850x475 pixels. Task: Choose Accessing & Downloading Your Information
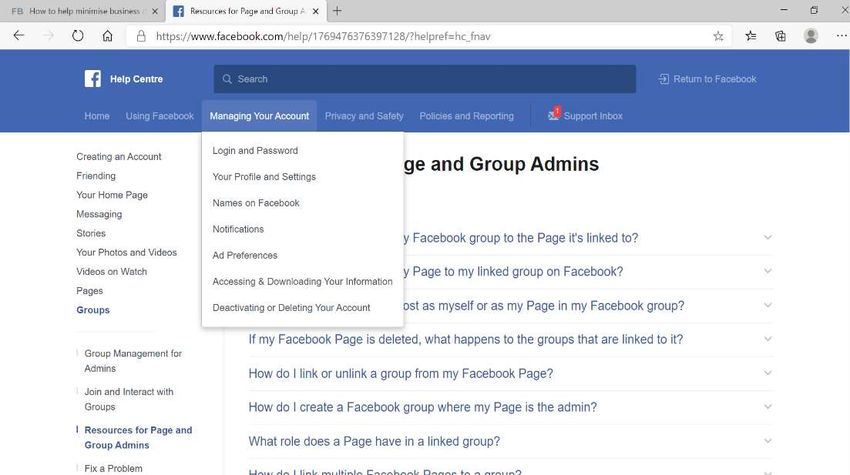[x=302, y=281]
